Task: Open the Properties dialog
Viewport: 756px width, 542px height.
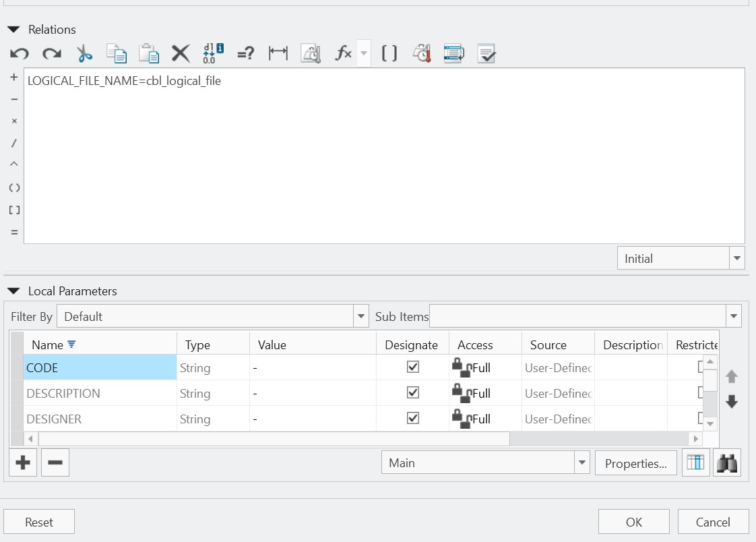Action: point(635,462)
